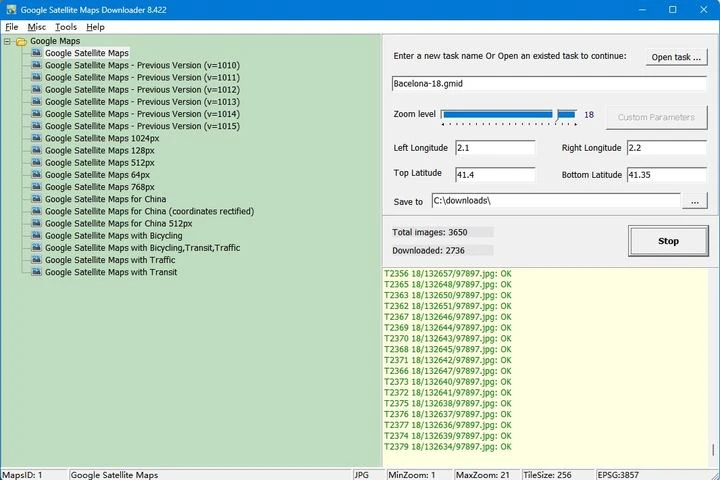The width and height of the screenshot is (720, 480).
Task: Click the icon beside Google Satellite Maps for China
Action: coord(36,199)
